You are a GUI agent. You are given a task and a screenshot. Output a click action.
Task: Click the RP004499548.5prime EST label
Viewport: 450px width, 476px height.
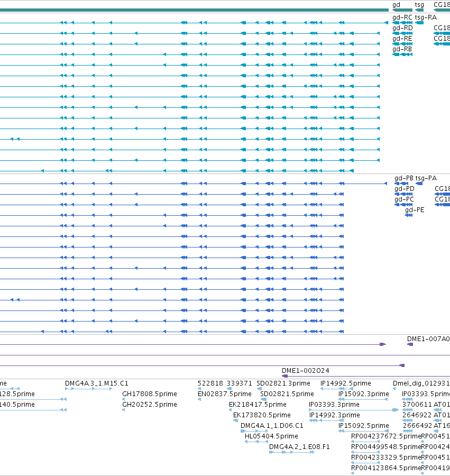386,447
